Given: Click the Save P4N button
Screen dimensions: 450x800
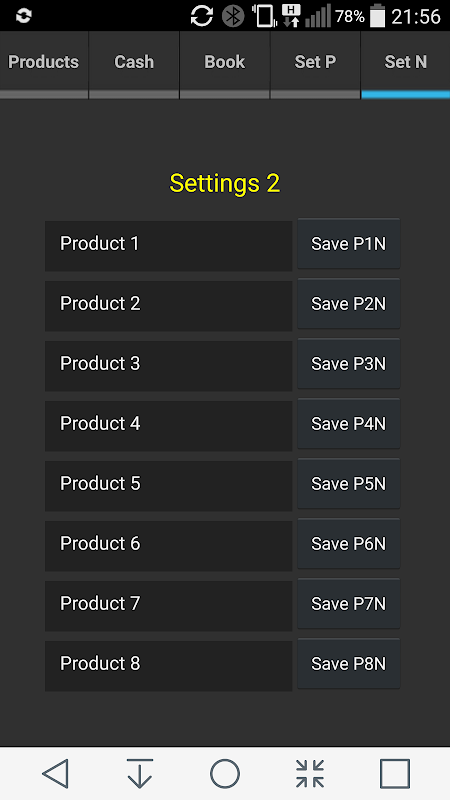Looking at the screenshot, I should (x=348, y=423).
